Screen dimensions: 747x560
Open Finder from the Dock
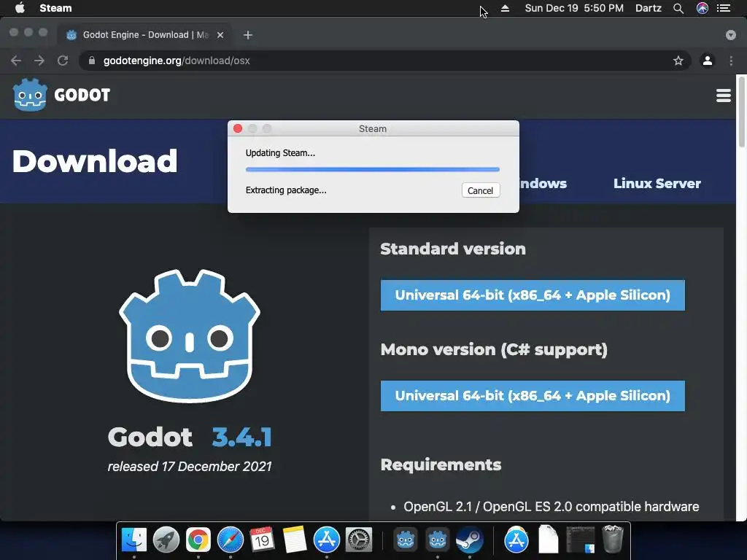pyautogui.click(x=134, y=540)
